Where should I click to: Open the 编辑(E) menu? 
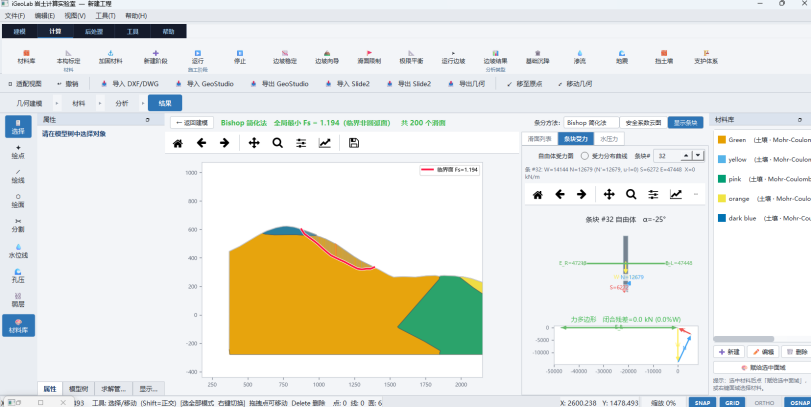coord(45,16)
